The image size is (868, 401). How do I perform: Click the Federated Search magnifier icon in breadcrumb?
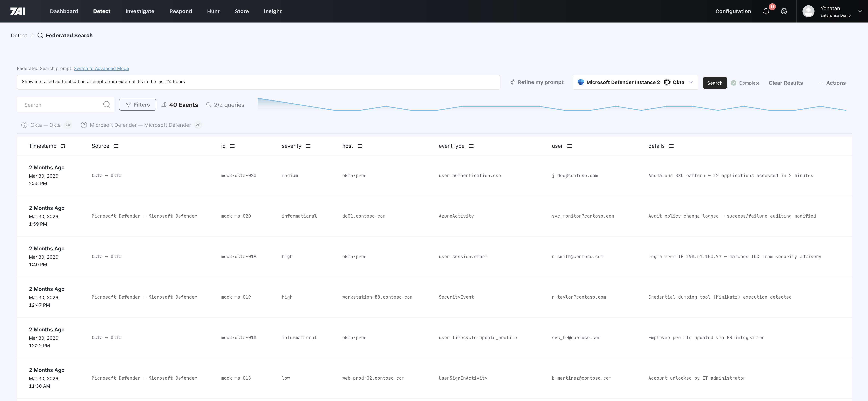tap(40, 35)
